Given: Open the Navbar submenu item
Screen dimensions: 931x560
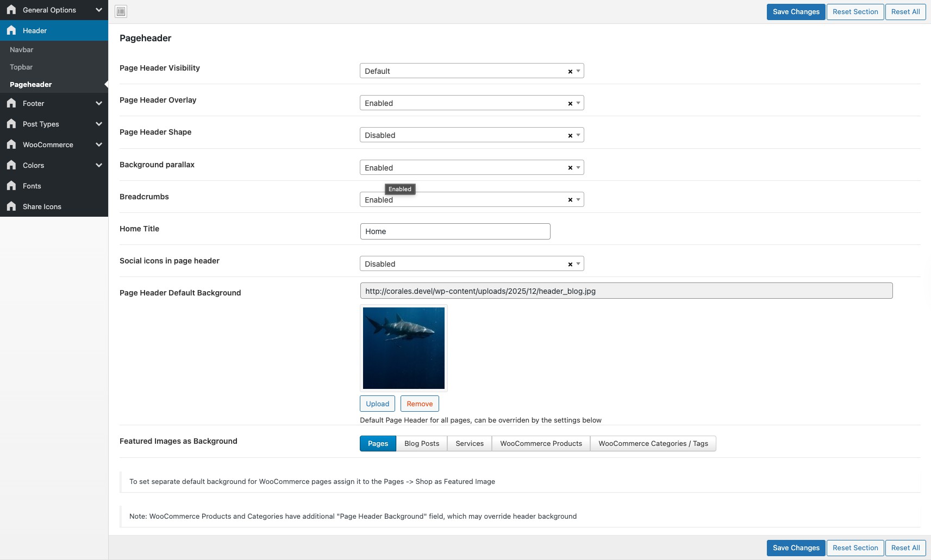Looking at the screenshot, I should tap(22, 49).
